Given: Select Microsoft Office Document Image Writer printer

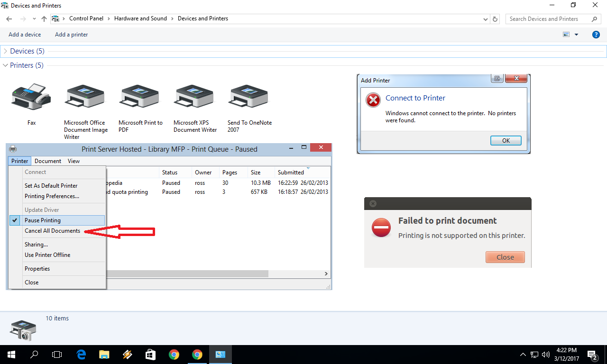Looking at the screenshot, I should (x=86, y=96).
